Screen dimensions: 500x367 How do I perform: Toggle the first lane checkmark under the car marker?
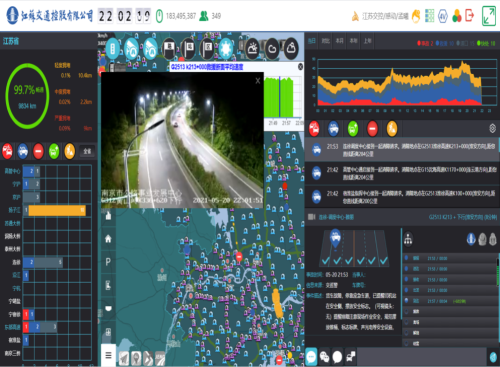click(326, 260)
